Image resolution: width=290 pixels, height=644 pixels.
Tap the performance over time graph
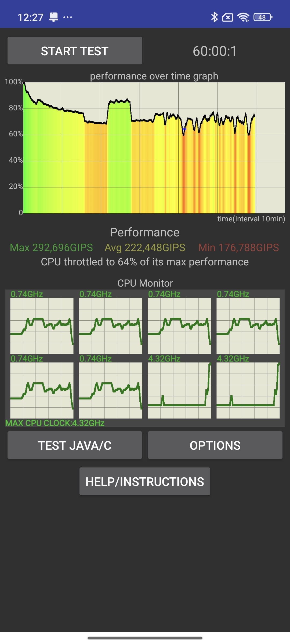[154, 148]
